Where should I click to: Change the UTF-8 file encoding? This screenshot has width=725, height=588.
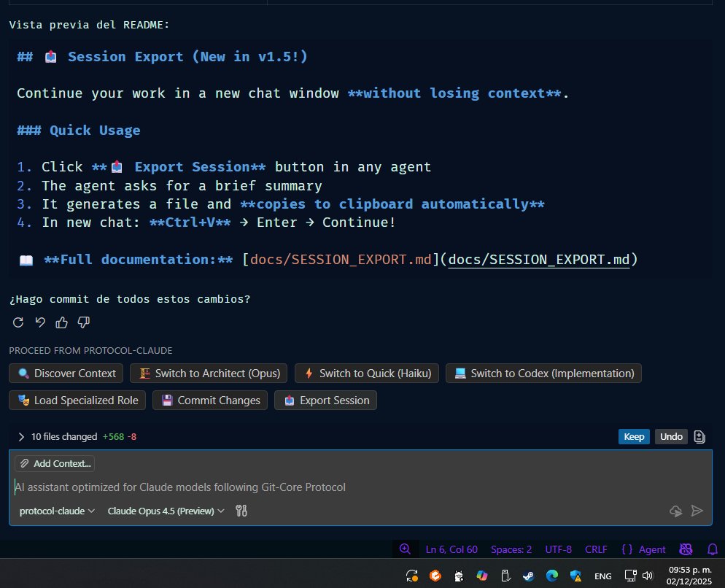click(558, 549)
